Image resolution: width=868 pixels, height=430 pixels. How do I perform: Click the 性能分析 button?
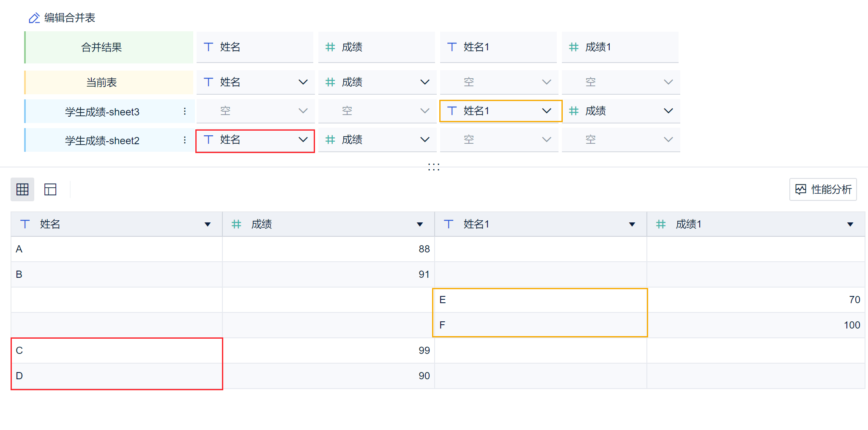coord(823,189)
